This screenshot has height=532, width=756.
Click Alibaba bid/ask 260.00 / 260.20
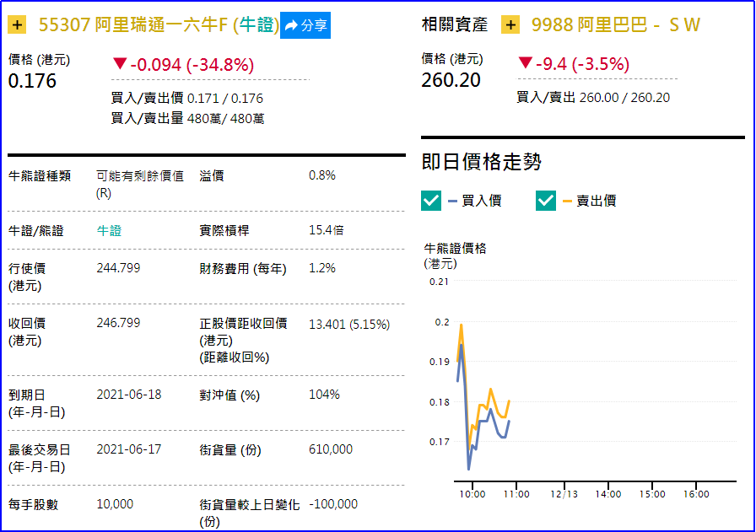[624, 97]
